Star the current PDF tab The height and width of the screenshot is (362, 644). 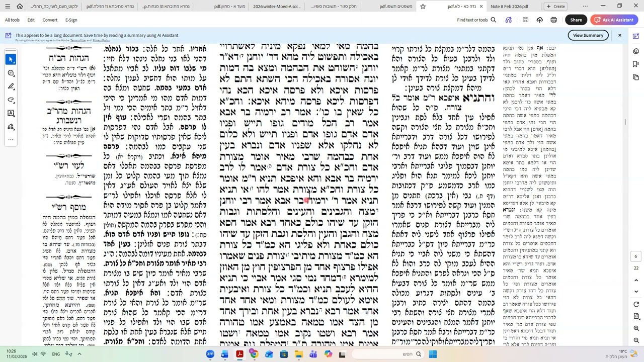pos(423,7)
